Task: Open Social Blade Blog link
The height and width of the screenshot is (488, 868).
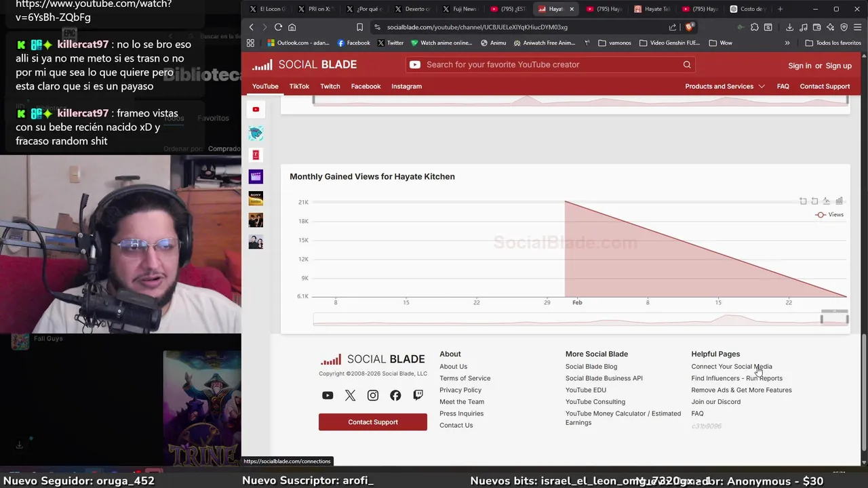Action: tap(591, 367)
